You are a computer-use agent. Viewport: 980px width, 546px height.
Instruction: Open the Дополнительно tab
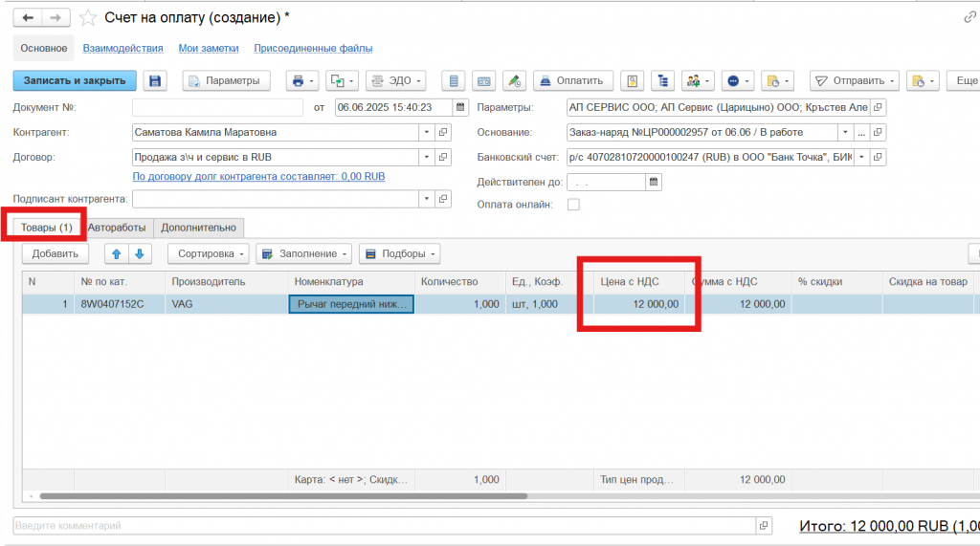(x=198, y=228)
